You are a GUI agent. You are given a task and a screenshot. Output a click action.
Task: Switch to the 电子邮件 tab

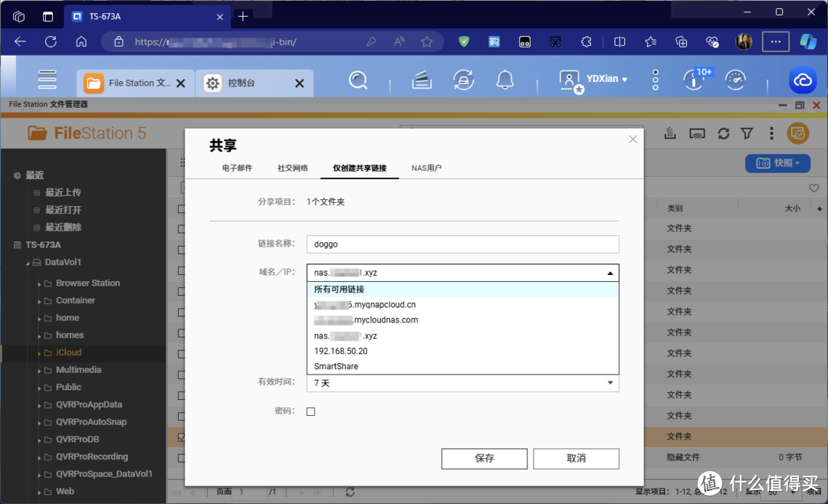point(237,168)
